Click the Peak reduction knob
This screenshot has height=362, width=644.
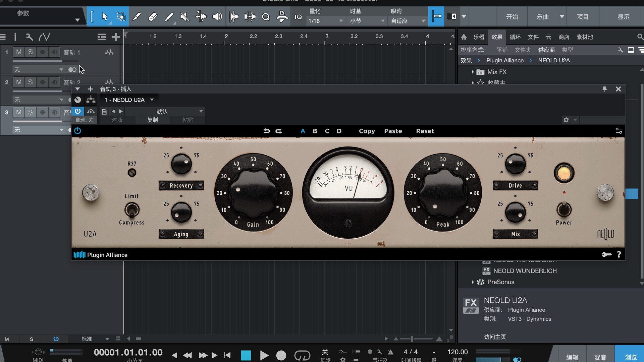443,193
